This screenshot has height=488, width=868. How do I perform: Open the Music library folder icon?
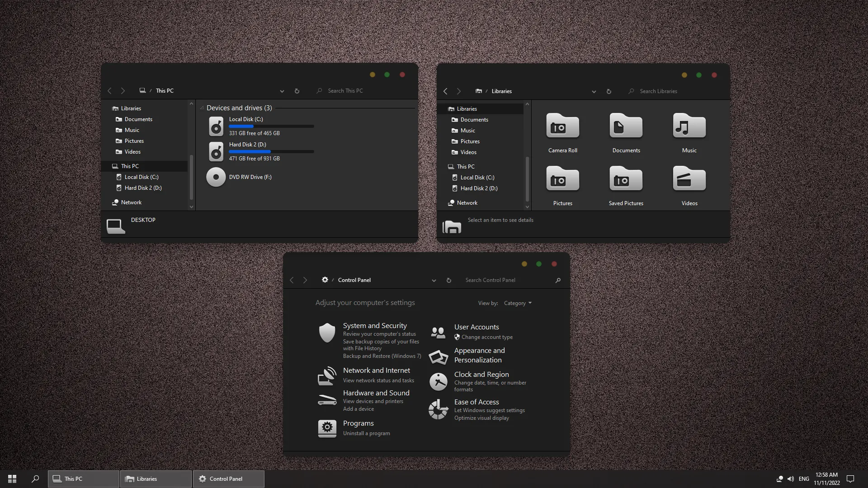click(689, 126)
